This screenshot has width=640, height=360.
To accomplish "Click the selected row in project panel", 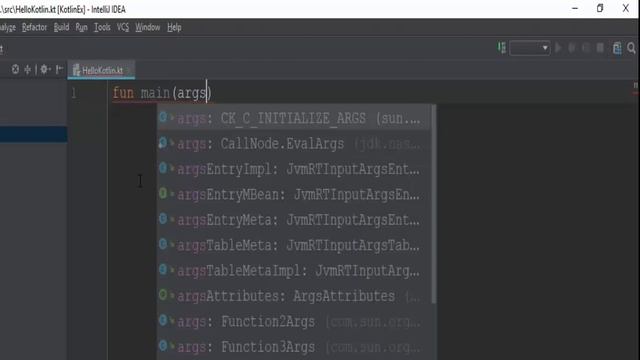I will (33, 134).
